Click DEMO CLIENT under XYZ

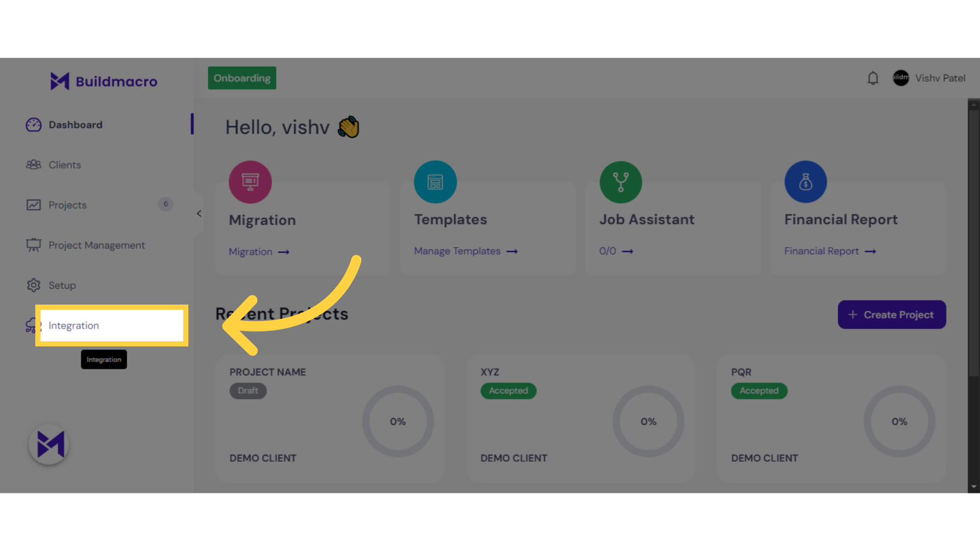tap(513, 458)
